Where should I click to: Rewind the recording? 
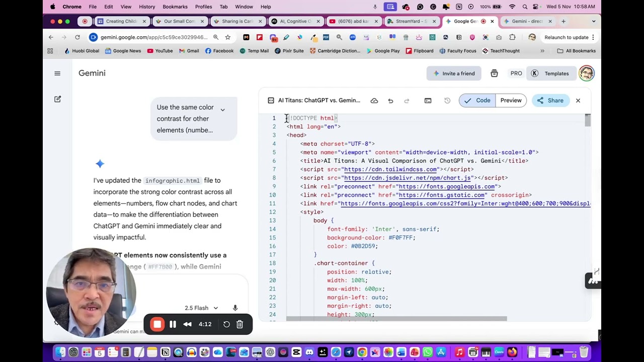pos(187,324)
